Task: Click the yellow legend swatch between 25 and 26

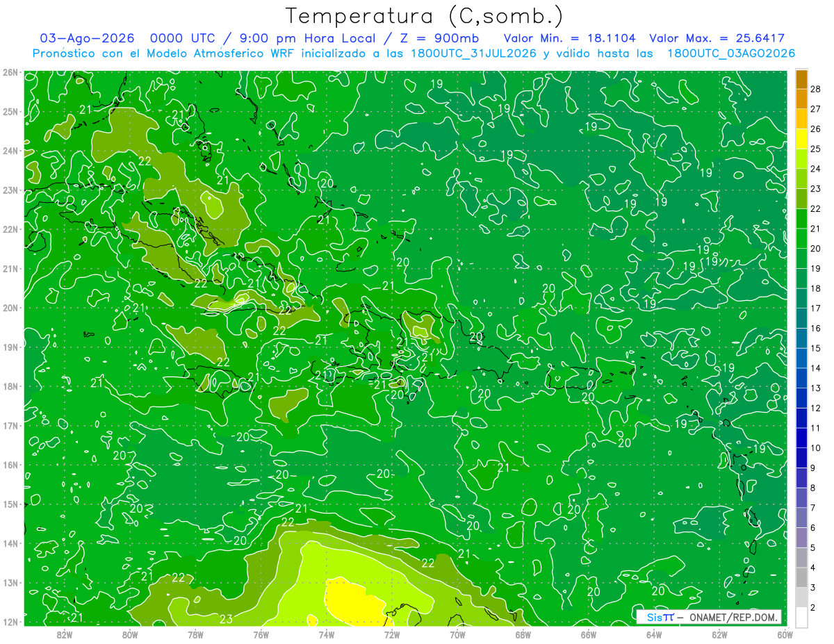Action: point(801,138)
